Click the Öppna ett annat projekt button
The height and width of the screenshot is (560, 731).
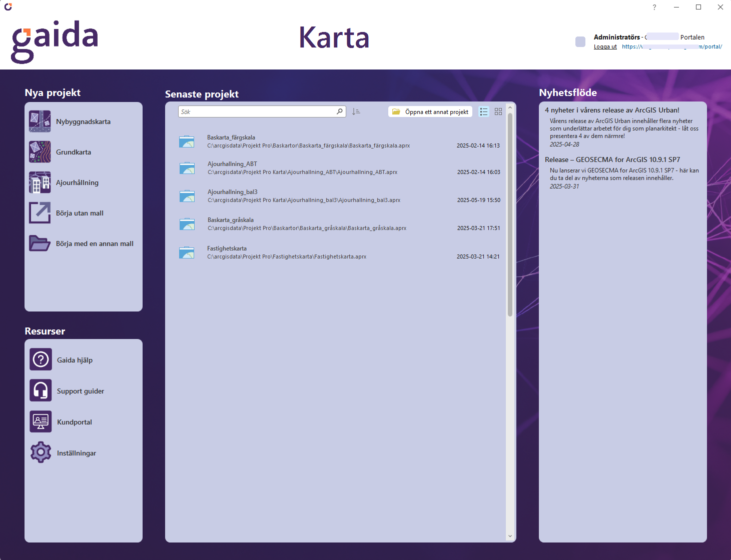430,112
